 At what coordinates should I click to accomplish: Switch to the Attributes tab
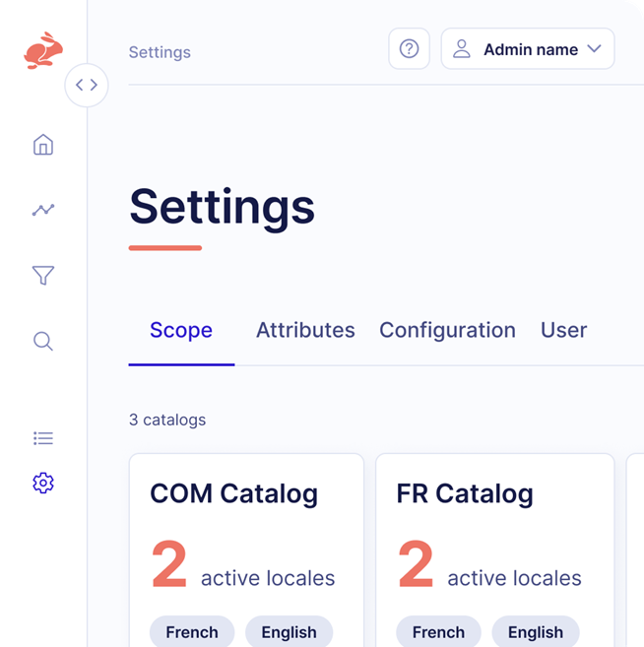click(305, 331)
